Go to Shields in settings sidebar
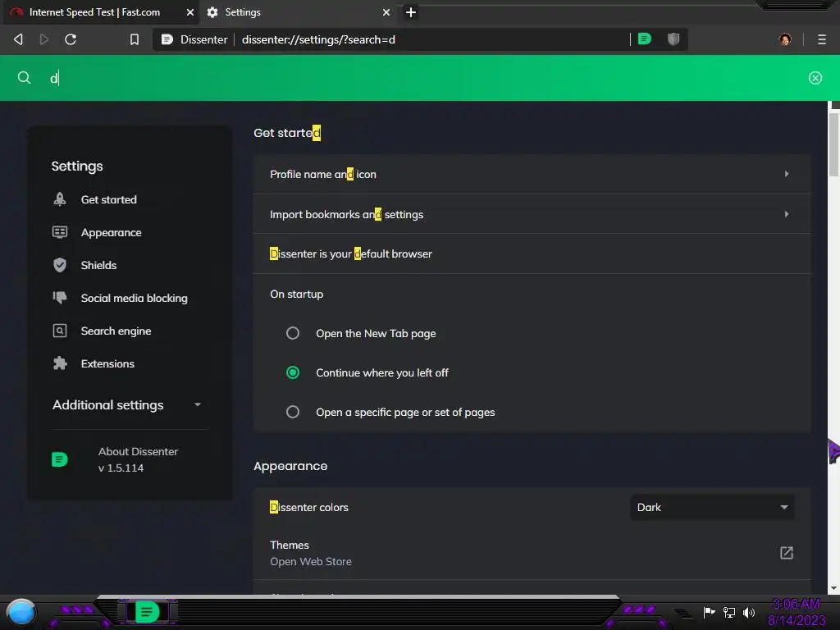Viewport: 840px width, 630px height. 98,265
